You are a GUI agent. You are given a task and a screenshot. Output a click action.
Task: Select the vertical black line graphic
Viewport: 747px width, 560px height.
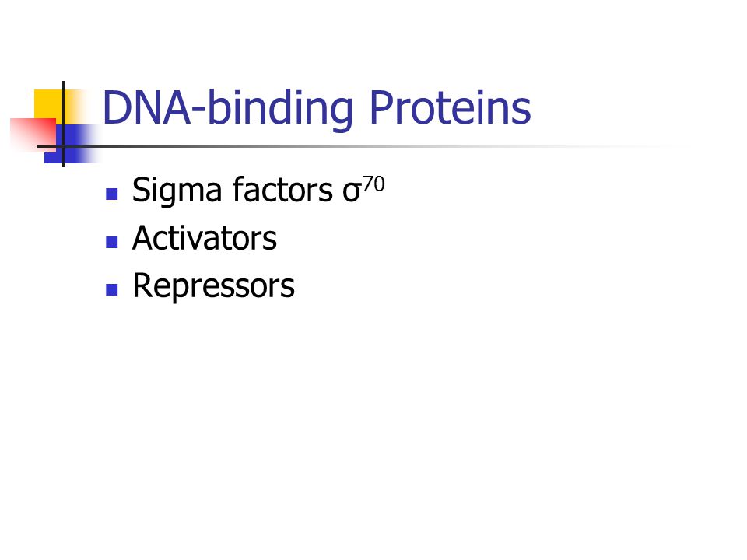tap(63, 124)
